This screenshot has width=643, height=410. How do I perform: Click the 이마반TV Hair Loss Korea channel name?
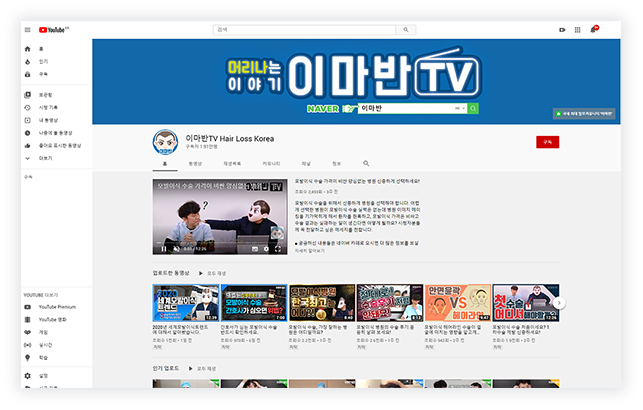coord(230,139)
